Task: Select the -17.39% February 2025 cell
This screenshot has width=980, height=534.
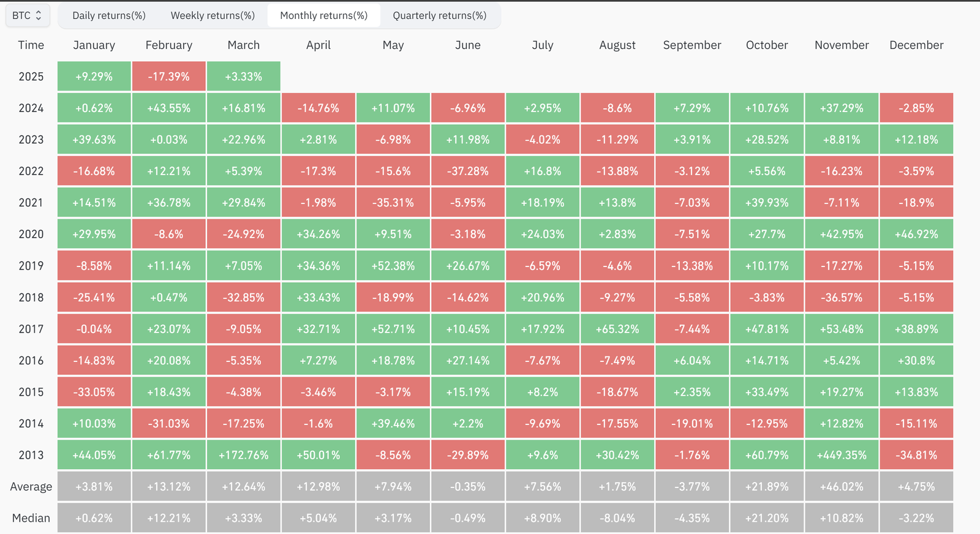Action: click(168, 76)
